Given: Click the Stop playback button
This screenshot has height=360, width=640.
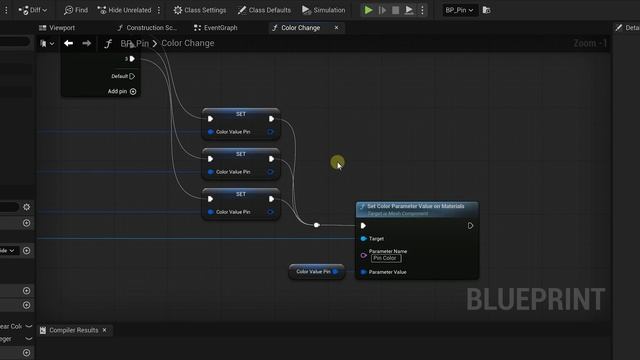Looking at the screenshot, I should point(396,10).
